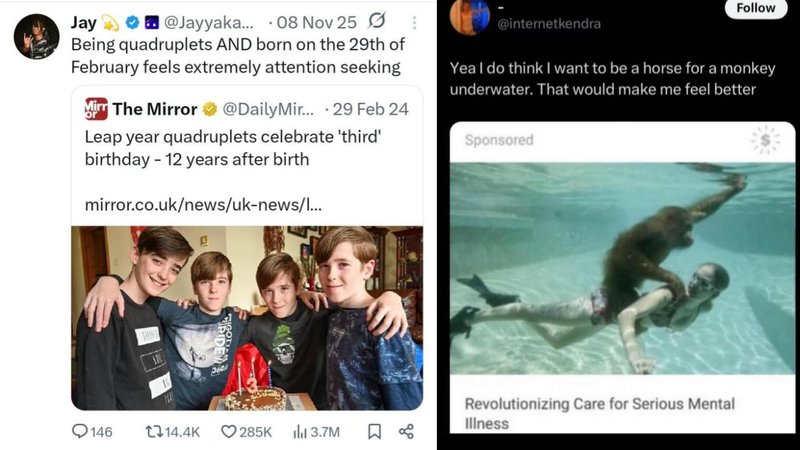The height and width of the screenshot is (450, 800).
Task: Click The Mirror's gold verified badge
Action: pyautogui.click(x=211, y=108)
